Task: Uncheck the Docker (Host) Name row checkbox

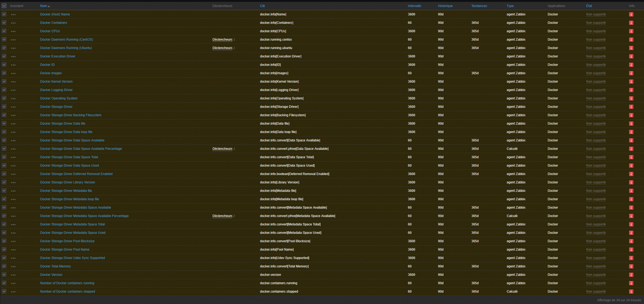Action: [4, 14]
